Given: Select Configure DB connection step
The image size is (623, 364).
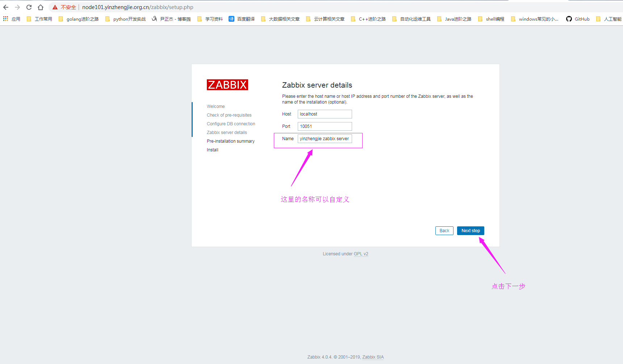Looking at the screenshot, I should tap(231, 124).
